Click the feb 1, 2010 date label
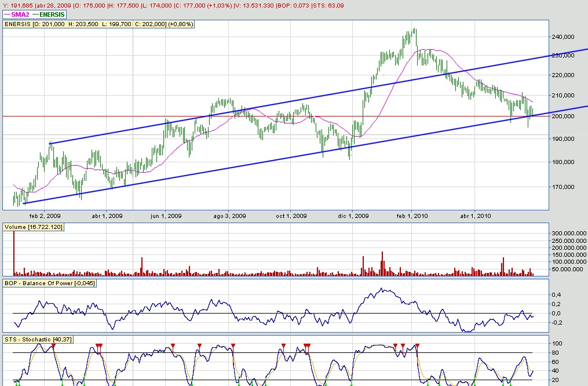Screen dimensions: 588x386 pos(412,216)
